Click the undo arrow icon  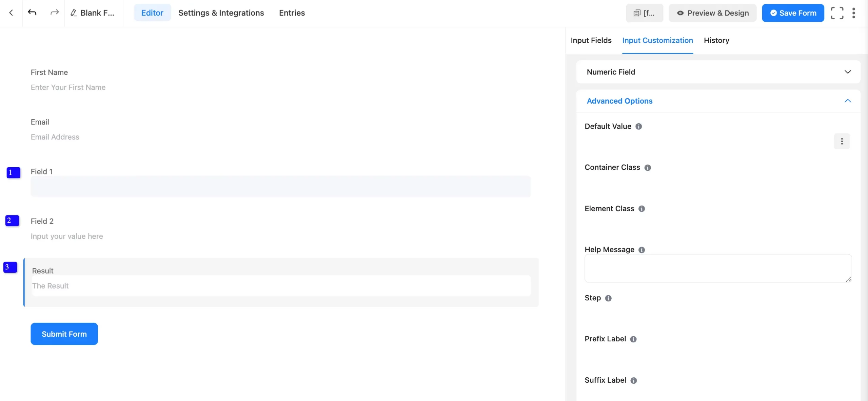point(32,13)
